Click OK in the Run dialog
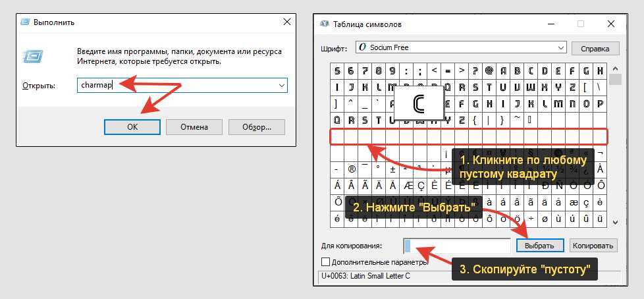Viewport: 644px width, 299px height. 132,126
